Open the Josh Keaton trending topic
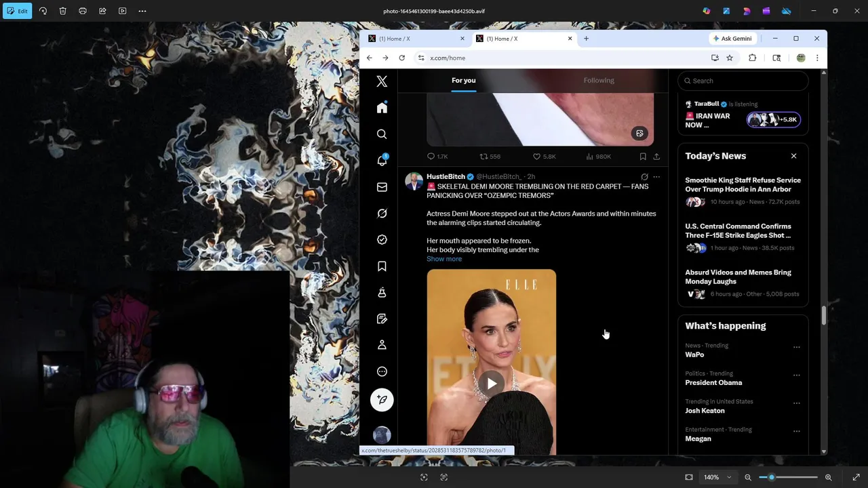Image resolution: width=868 pixels, height=488 pixels. pyautogui.click(x=705, y=411)
